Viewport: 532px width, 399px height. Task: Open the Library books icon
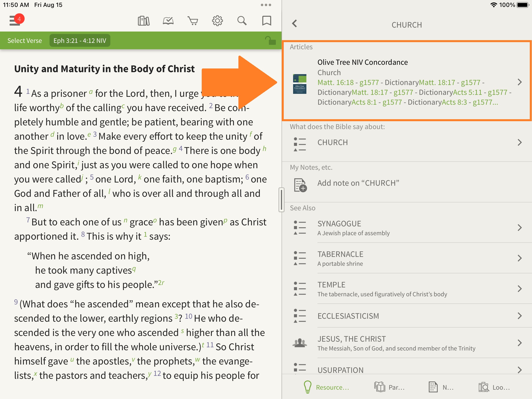point(144,21)
